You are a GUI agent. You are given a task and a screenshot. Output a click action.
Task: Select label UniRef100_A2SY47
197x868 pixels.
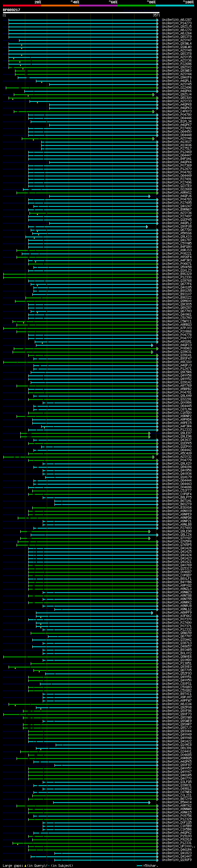(x=177, y=40)
